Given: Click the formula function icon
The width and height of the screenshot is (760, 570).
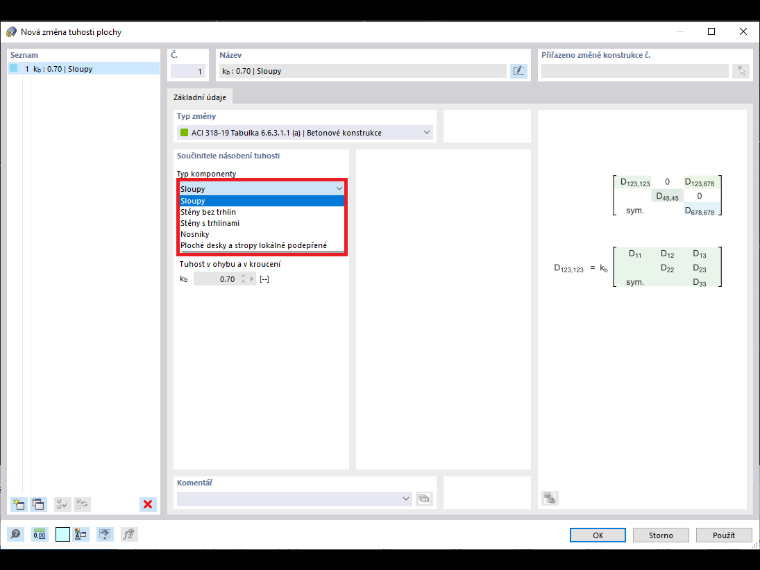Looking at the screenshot, I should click(129, 535).
